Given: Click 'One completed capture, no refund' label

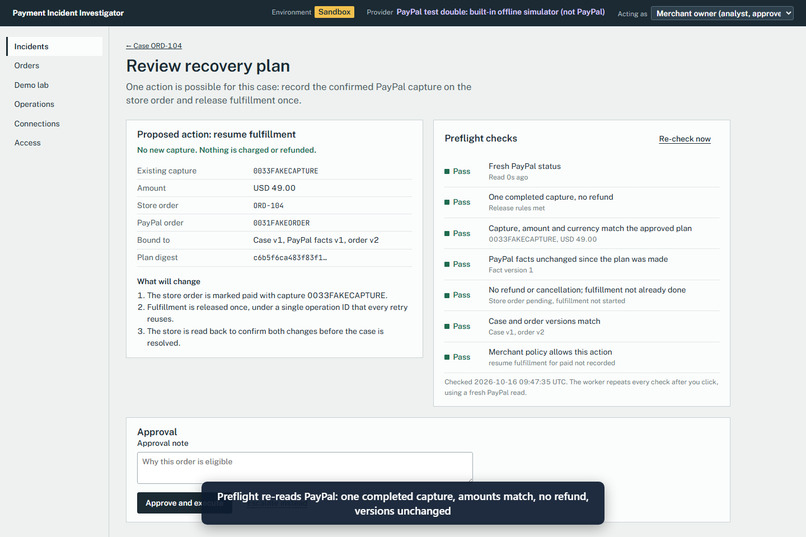Looking at the screenshot, I should pos(551,197).
